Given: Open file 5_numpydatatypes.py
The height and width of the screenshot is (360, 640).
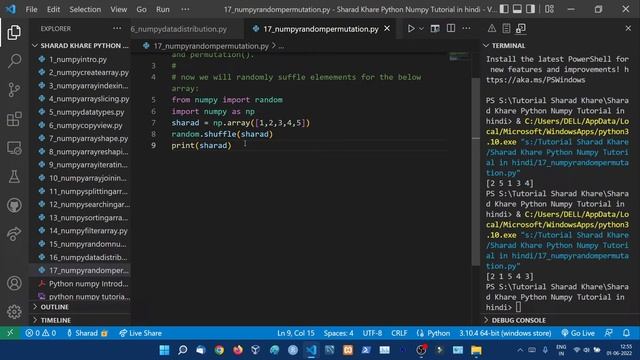Looking at the screenshot, I should [80, 112].
